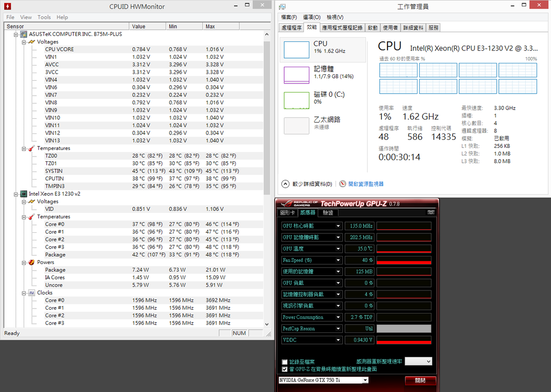Click the Fan Speed red graph bar

[x=404, y=260]
